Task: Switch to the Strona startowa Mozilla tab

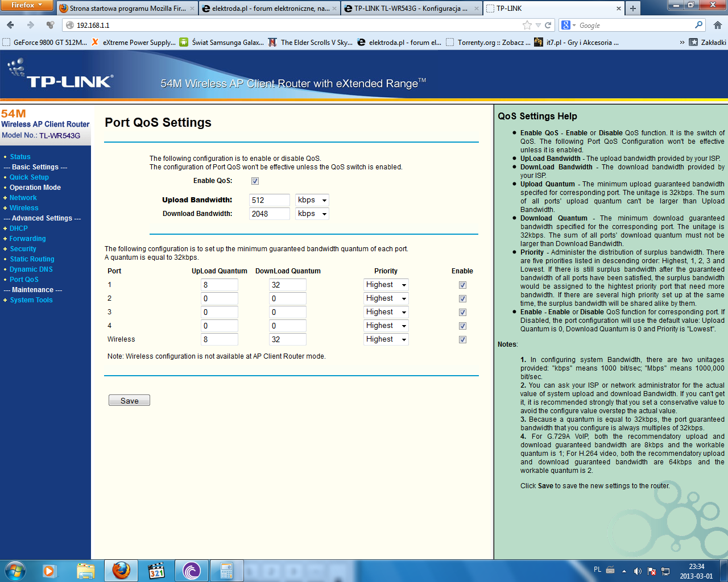Action: (x=127, y=9)
